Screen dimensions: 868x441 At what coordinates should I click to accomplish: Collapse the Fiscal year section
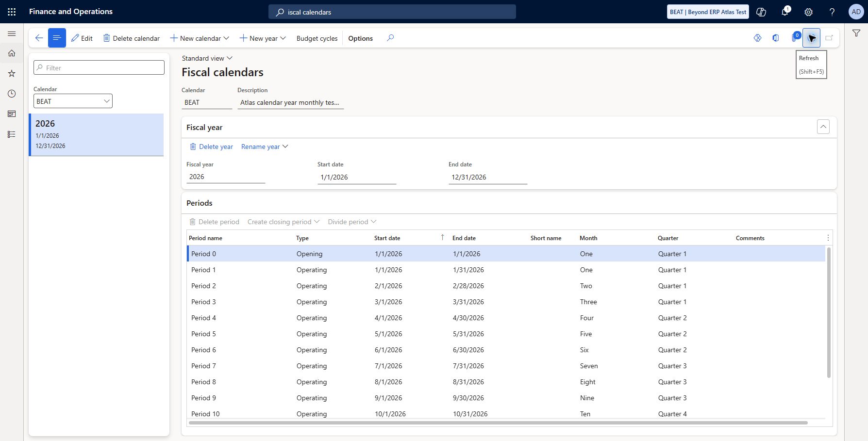pos(823,127)
